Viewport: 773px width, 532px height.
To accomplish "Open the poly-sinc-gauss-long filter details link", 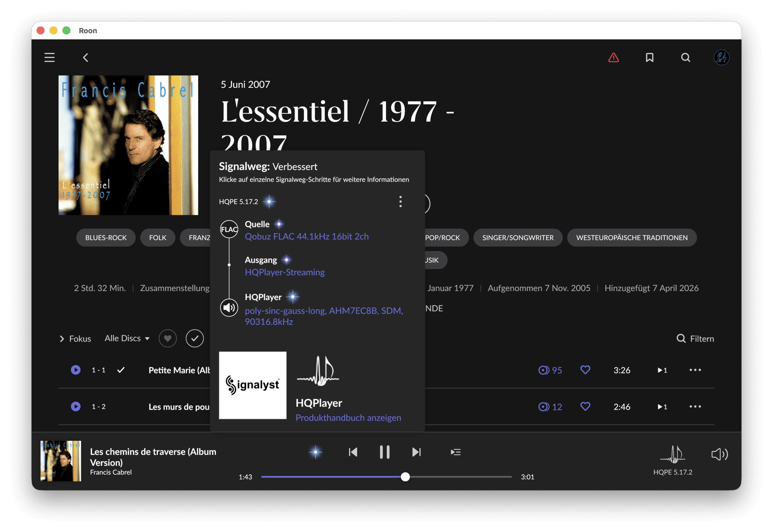I will click(324, 316).
